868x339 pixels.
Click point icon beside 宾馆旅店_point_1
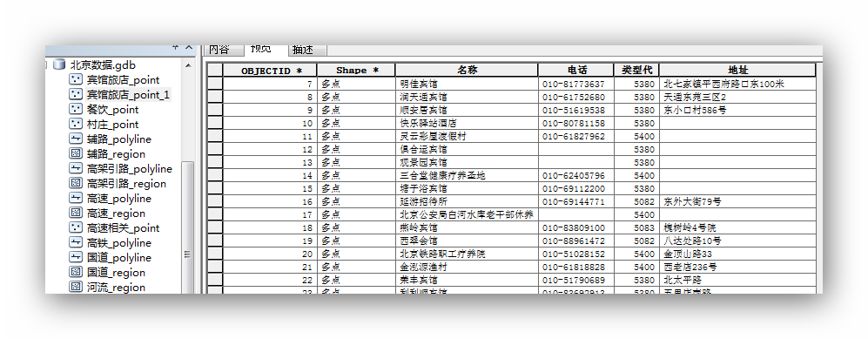75,95
